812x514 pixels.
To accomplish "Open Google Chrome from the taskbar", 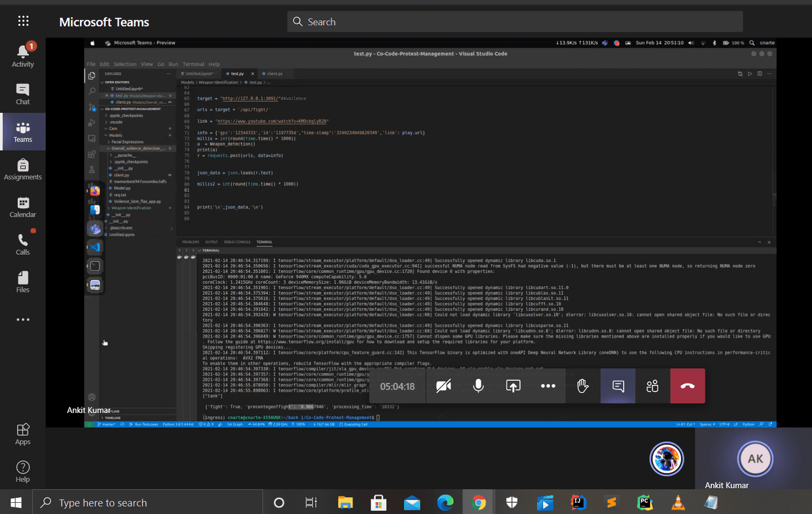I will (478, 502).
